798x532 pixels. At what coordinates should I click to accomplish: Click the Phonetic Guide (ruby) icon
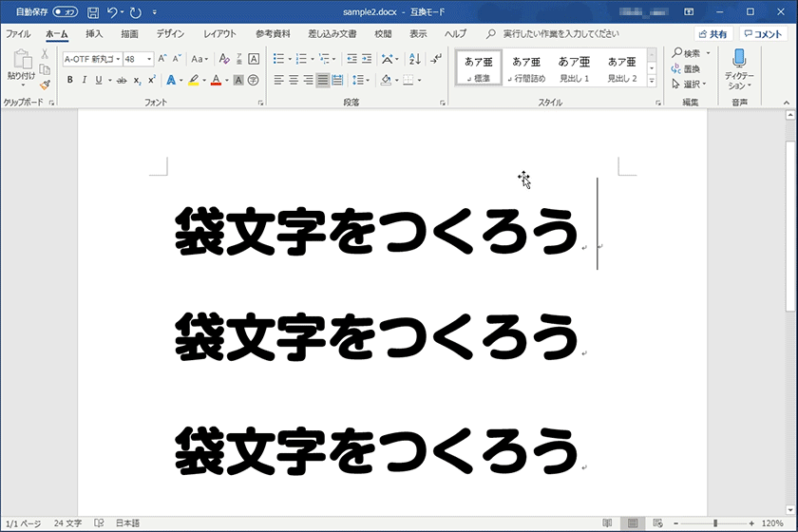click(239, 59)
